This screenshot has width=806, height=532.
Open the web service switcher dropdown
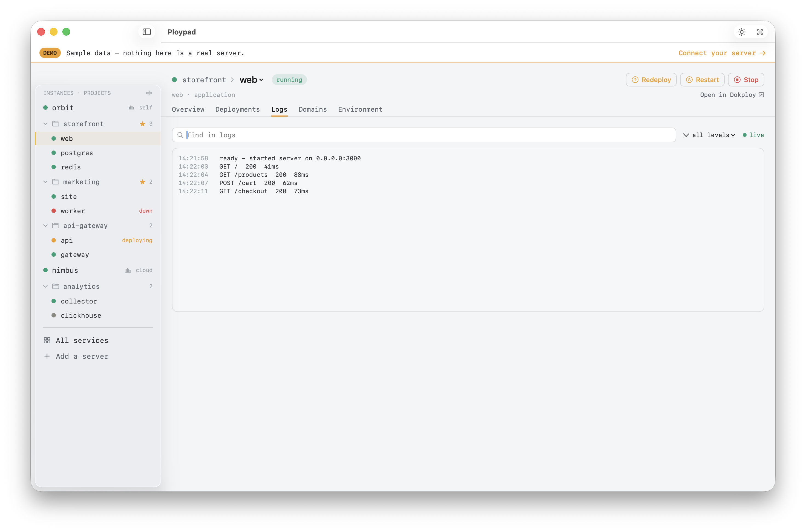(x=252, y=80)
